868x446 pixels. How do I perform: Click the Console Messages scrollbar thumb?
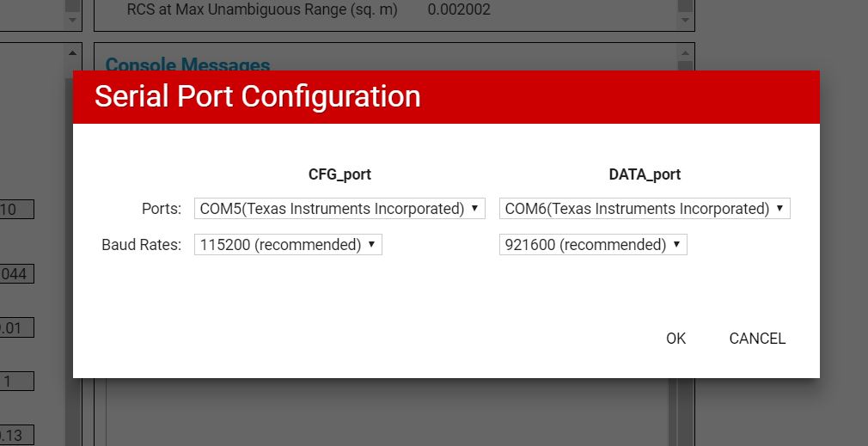684,66
